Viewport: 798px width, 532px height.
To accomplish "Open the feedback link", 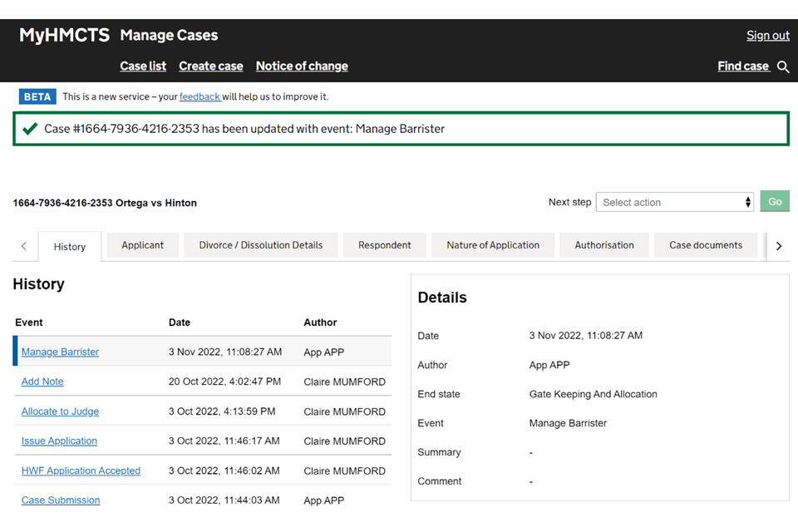I will tap(199, 96).
